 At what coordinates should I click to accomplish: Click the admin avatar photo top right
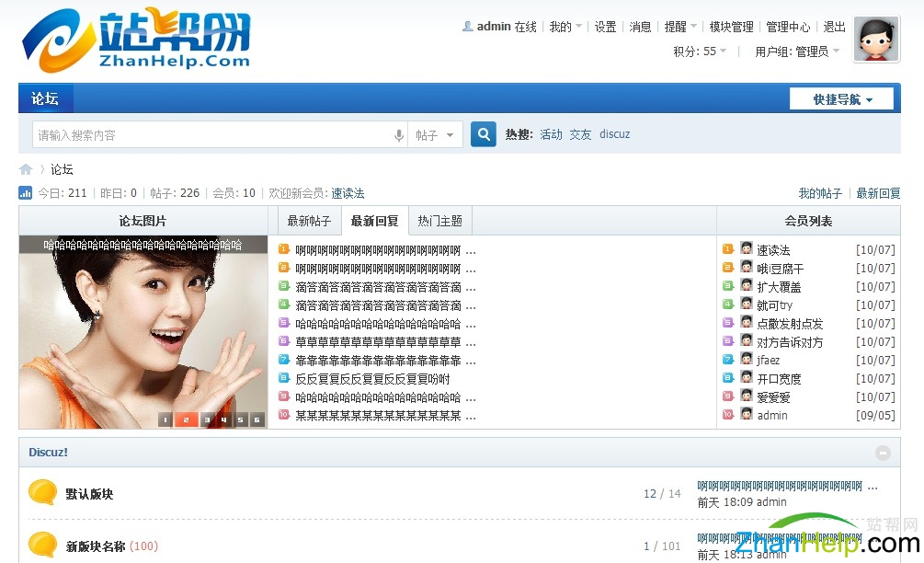(x=875, y=40)
